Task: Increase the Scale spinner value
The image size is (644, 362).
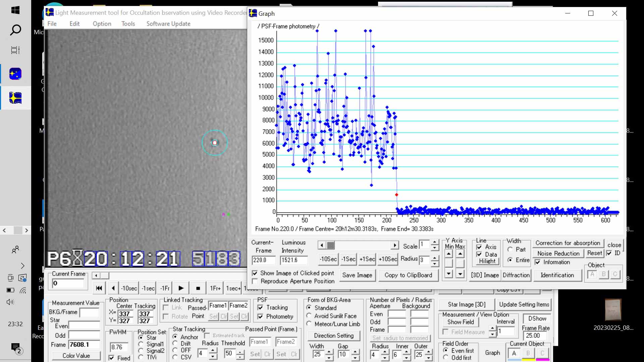Action: pos(435,242)
